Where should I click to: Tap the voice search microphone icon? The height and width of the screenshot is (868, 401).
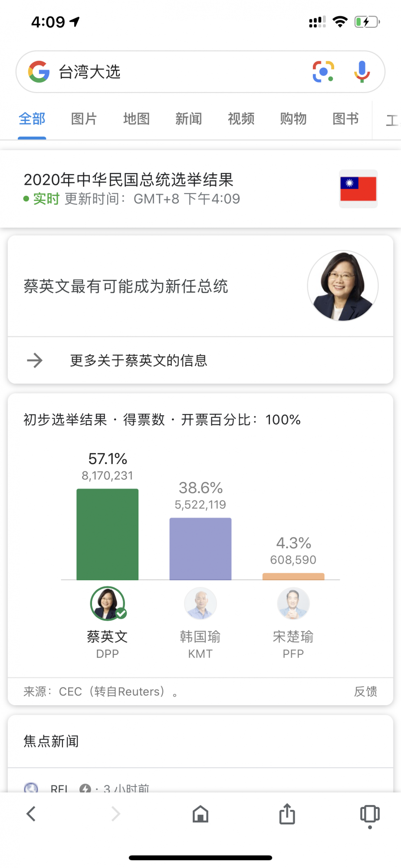tap(362, 72)
